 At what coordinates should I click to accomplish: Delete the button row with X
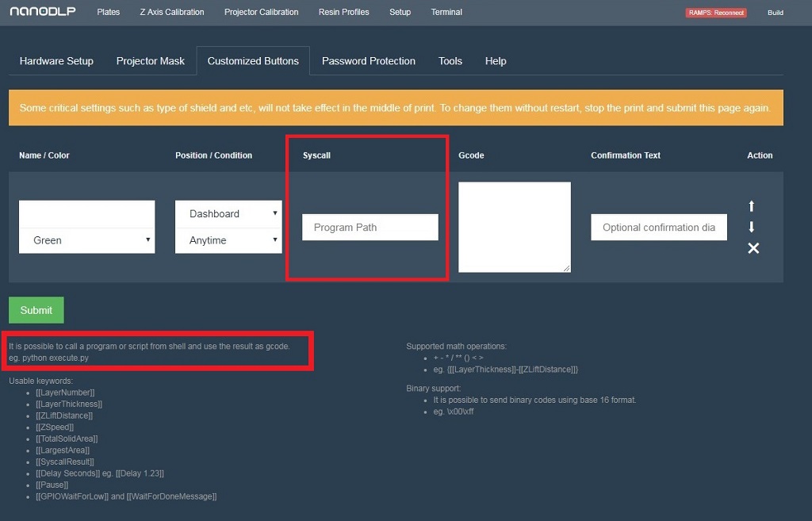pos(753,248)
